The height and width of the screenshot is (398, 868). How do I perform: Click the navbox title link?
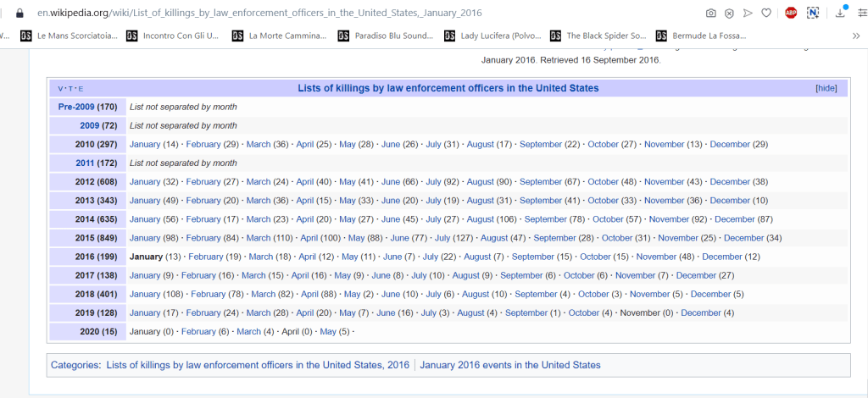(x=448, y=88)
